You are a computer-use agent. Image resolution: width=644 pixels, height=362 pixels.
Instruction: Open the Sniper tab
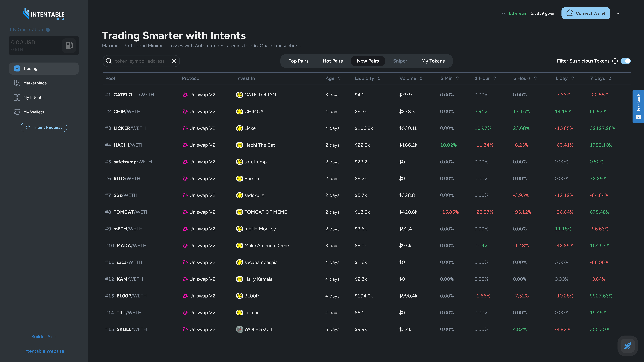(x=400, y=61)
